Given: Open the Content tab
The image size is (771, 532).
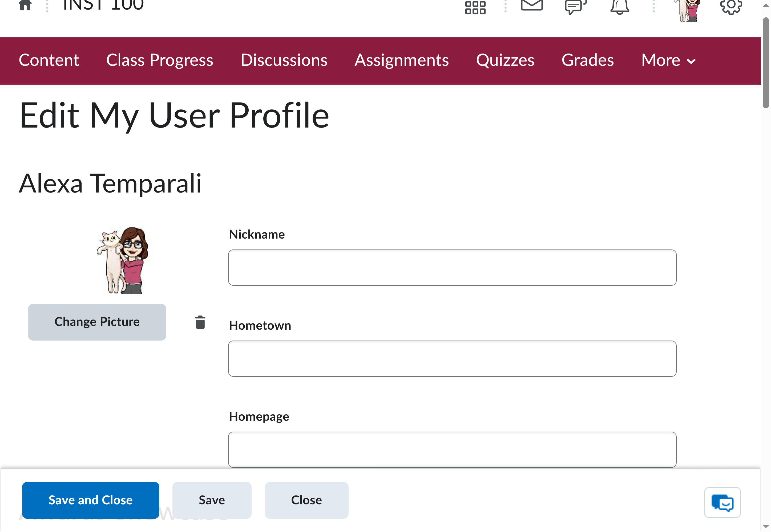Looking at the screenshot, I should coord(49,60).
